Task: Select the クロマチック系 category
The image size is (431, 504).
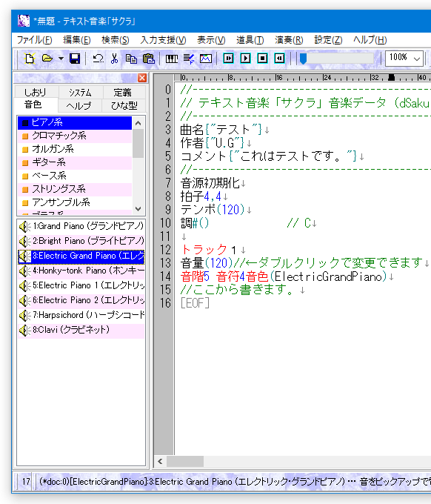Action: (x=75, y=136)
